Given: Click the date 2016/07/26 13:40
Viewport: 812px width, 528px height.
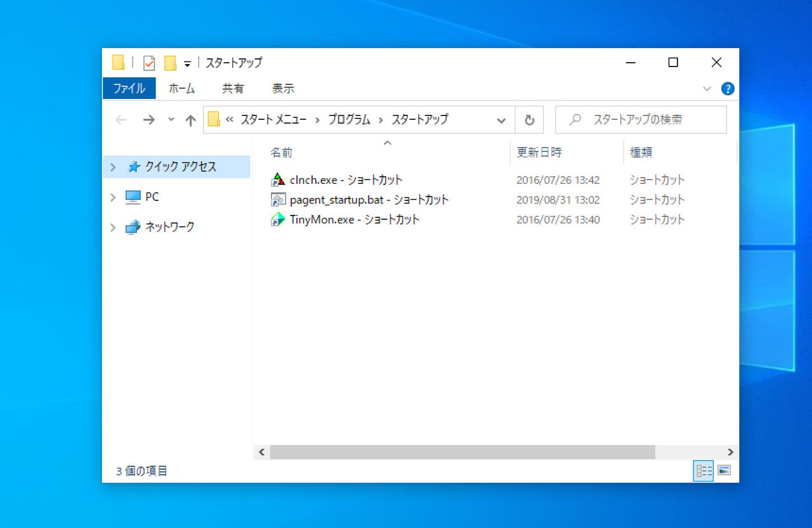Looking at the screenshot, I should (558, 219).
